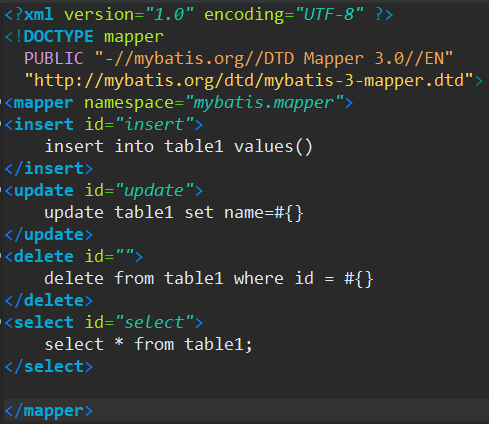Click the 'delete from table1 where id' statement

(179, 279)
